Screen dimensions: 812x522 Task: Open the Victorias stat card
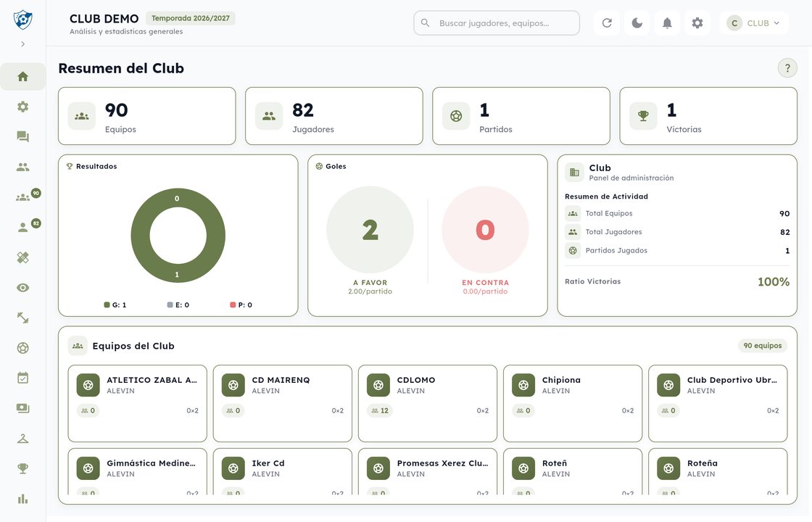tap(708, 116)
